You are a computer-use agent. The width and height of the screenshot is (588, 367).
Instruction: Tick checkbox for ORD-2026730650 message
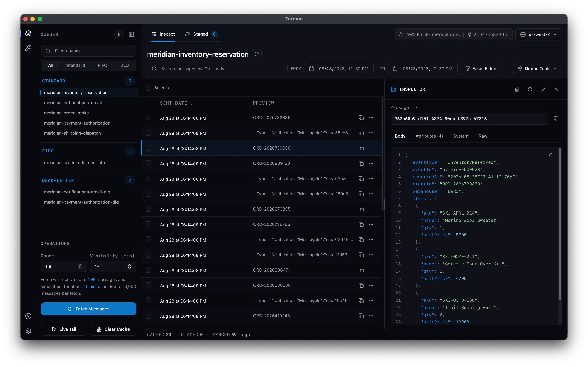click(148, 148)
